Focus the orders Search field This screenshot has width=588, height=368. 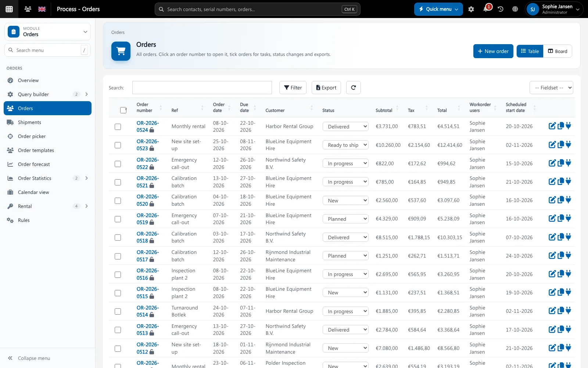tap(202, 88)
